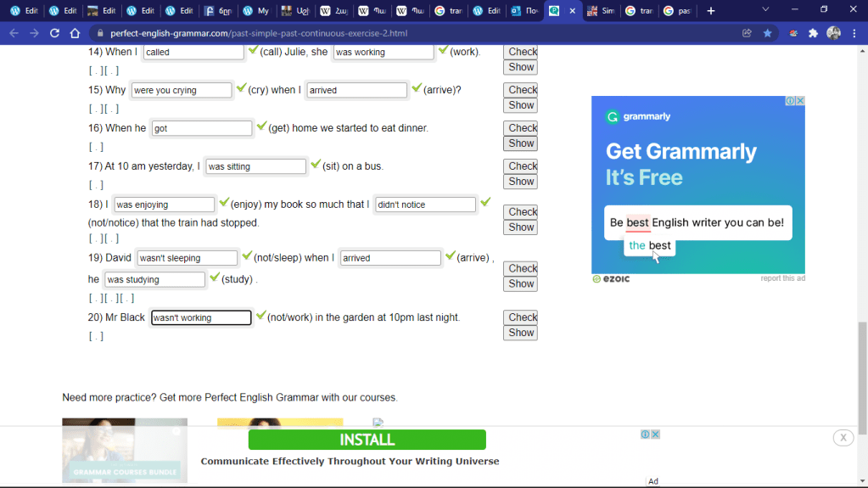Screen dimensions: 868x488
Task: Open the Extensions puzzle icon
Action: coord(813,33)
